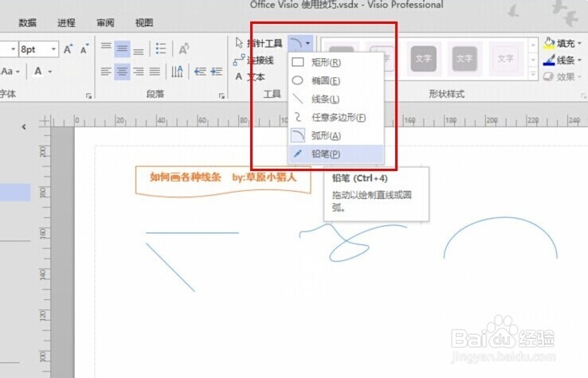Align paragraph text left
Viewport: 588px width, 378px height.
point(106,72)
